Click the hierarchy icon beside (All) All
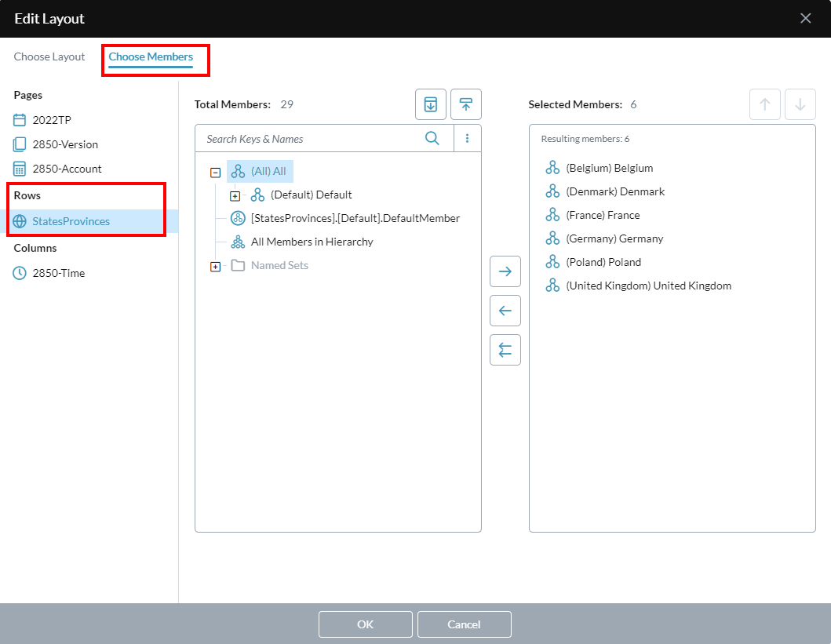Image resolution: width=831 pixels, height=644 pixels. point(238,172)
